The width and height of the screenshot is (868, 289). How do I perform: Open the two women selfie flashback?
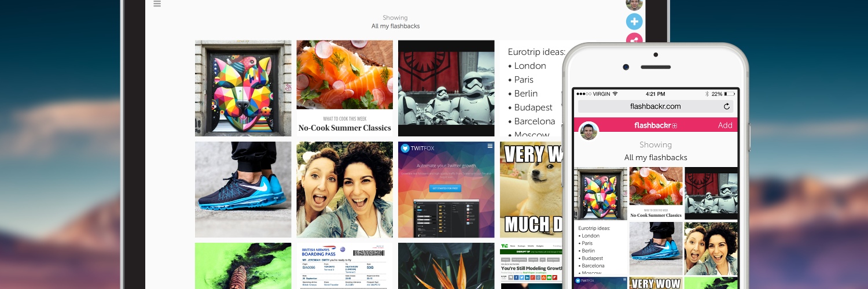coord(345,190)
